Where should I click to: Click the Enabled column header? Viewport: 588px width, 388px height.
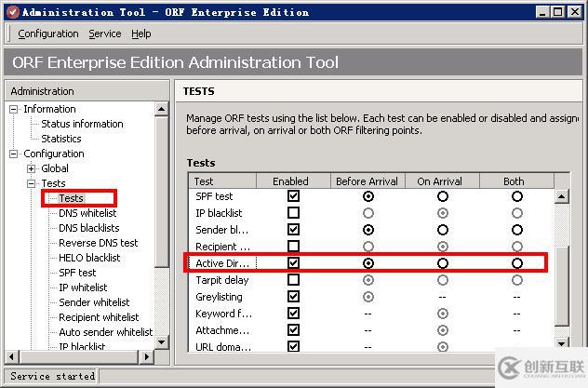point(290,181)
